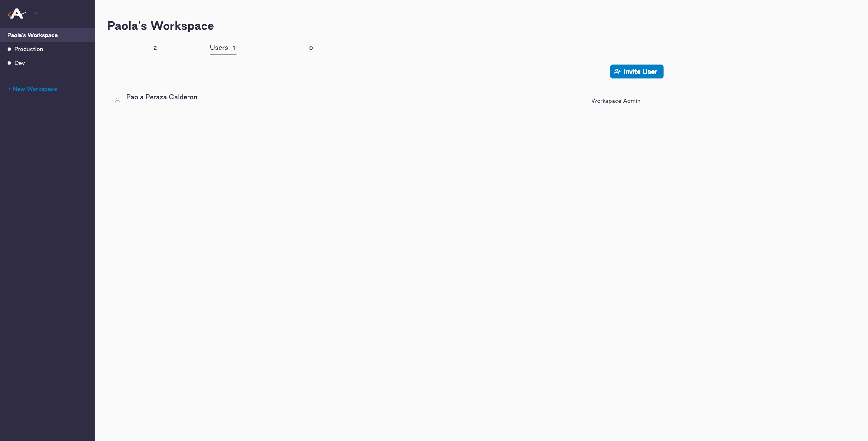
Task: Select the user avatar icon beside Paola Peraza Calderon
Action: coord(117,100)
